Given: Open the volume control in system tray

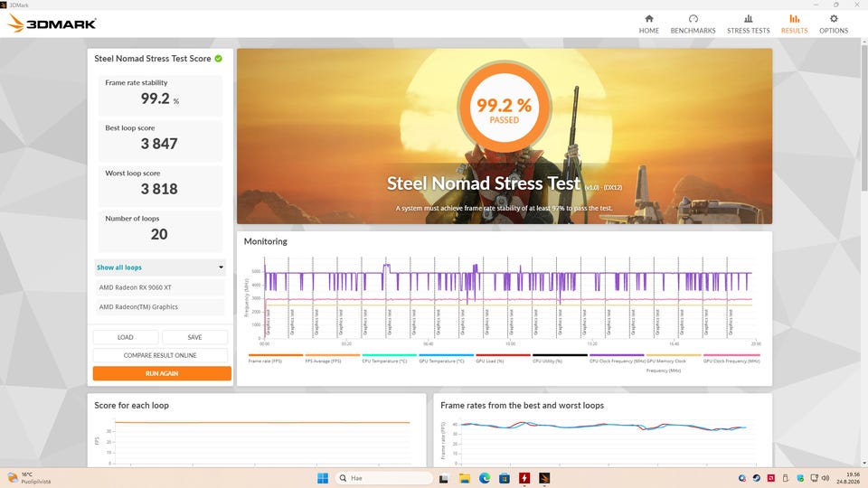Looking at the screenshot, I should point(826,478).
